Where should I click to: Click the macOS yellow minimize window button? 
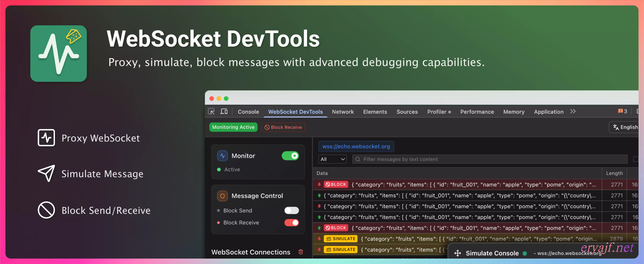pos(219,99)
